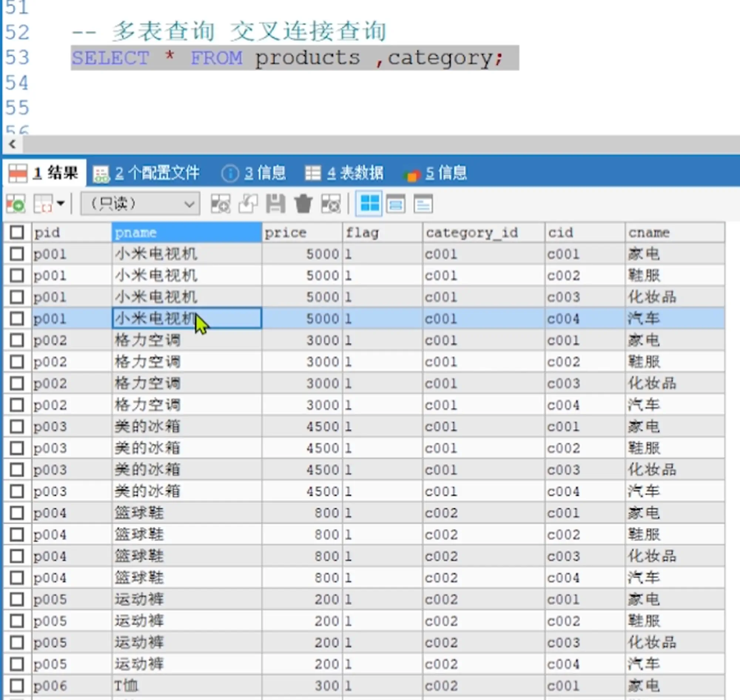Viewport: 740px width, 700px height.
Task: Click line number 54 in the editor
Action: pyautogui.click(x=17, y=83)
